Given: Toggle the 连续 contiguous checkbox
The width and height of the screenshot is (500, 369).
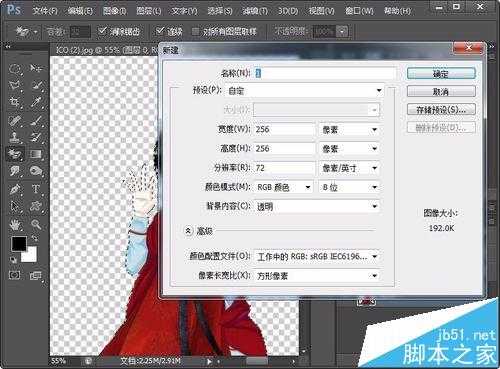Looking at the screenshot, I should pos(160,31).
